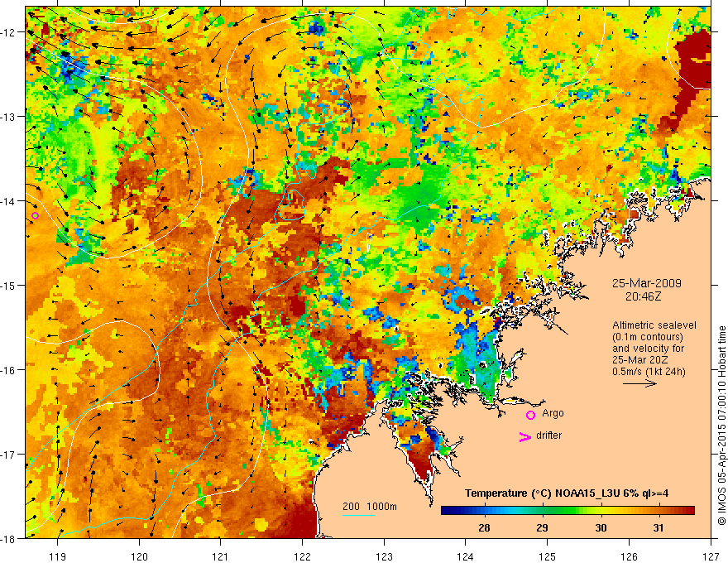Viewport: 728px width, 563px height.
Task: Click the 'Temperature (°C) NOAA15_L3U 6% ql>=4' title
Action: pos(567,493)
